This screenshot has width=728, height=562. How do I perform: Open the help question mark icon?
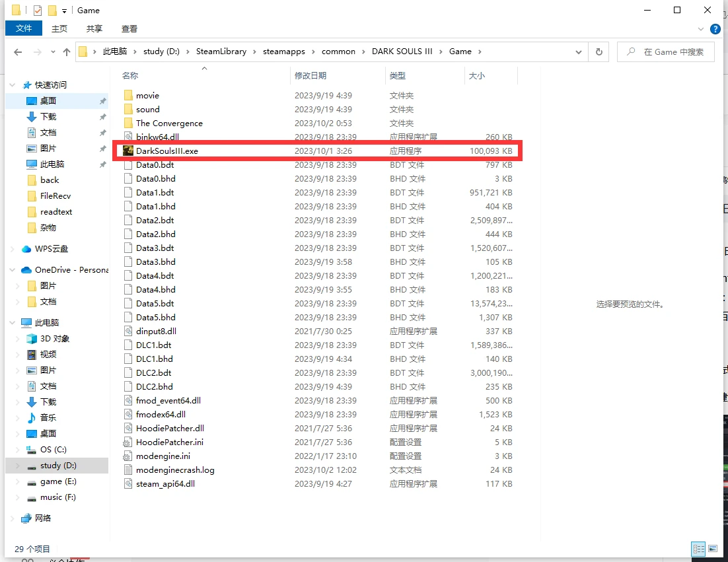(x=715, y=29)
